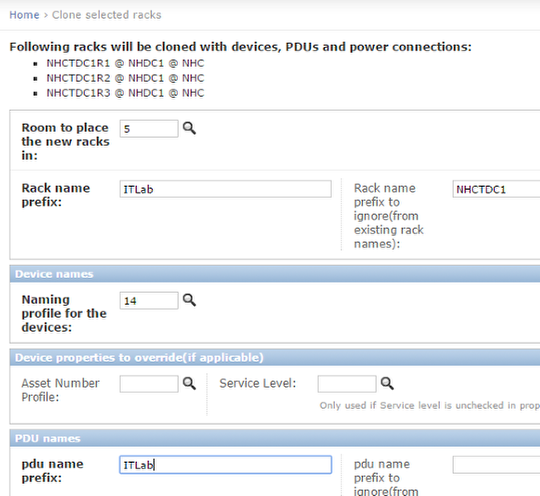Open NHCTDC1R3 @ NHDC1 @ NHC rack link
The image size is (540, 496).
(x=125, y=93)
